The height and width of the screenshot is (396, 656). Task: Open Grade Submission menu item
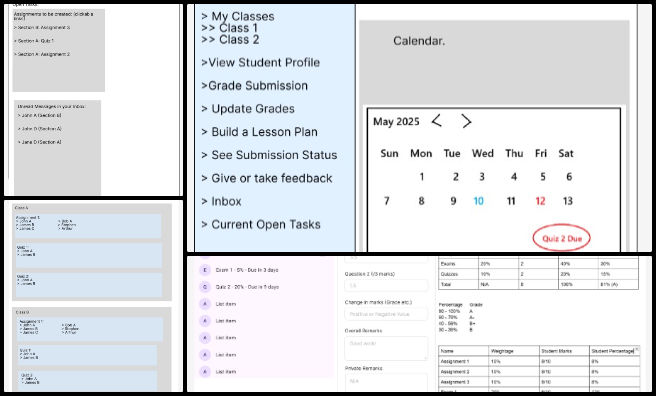point(254,86)
